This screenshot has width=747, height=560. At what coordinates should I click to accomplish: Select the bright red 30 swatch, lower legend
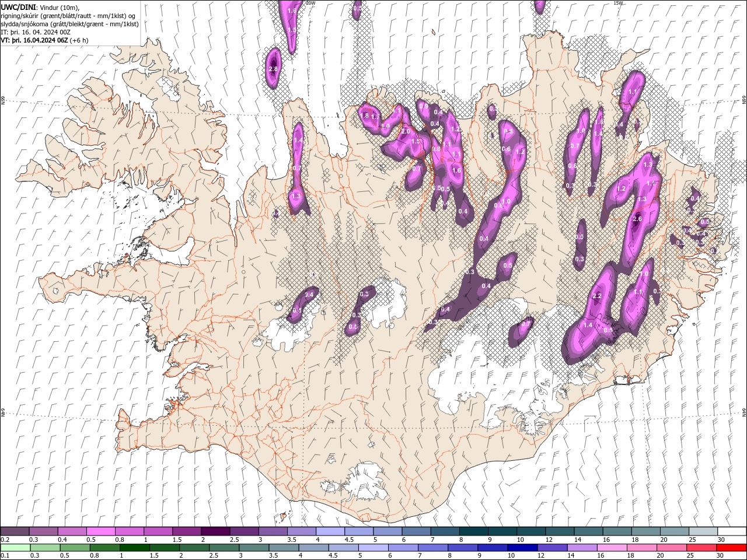pyautogui.click(x=731, y=548)
